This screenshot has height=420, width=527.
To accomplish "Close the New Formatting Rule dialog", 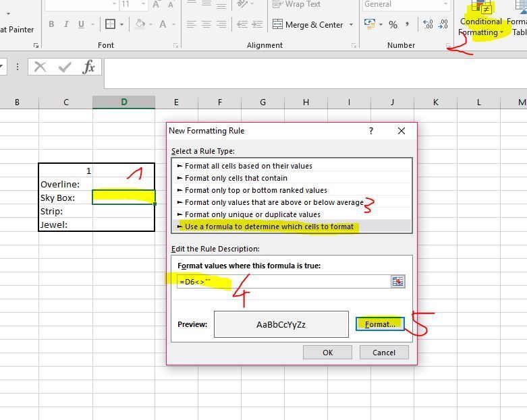I will [401, 131].
